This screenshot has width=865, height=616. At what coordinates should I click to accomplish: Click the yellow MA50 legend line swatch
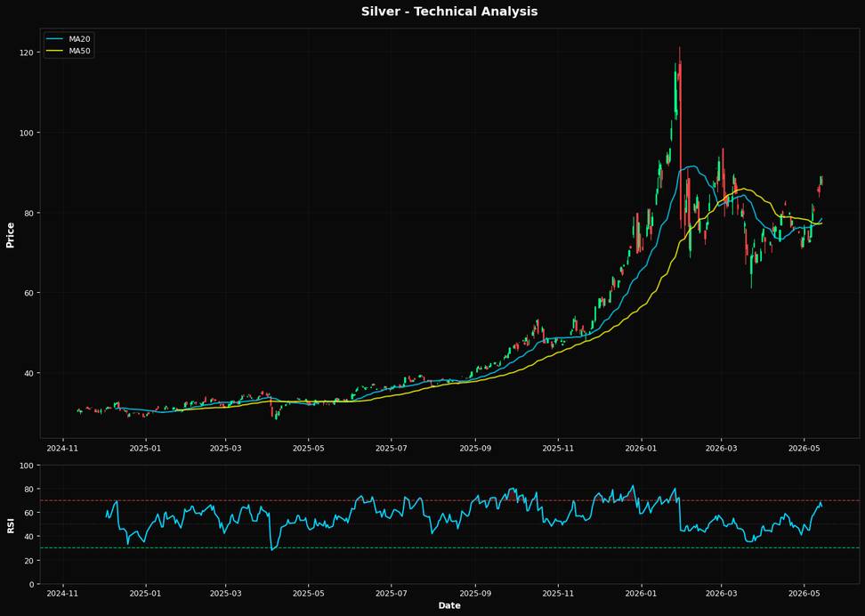click(54, 52)
